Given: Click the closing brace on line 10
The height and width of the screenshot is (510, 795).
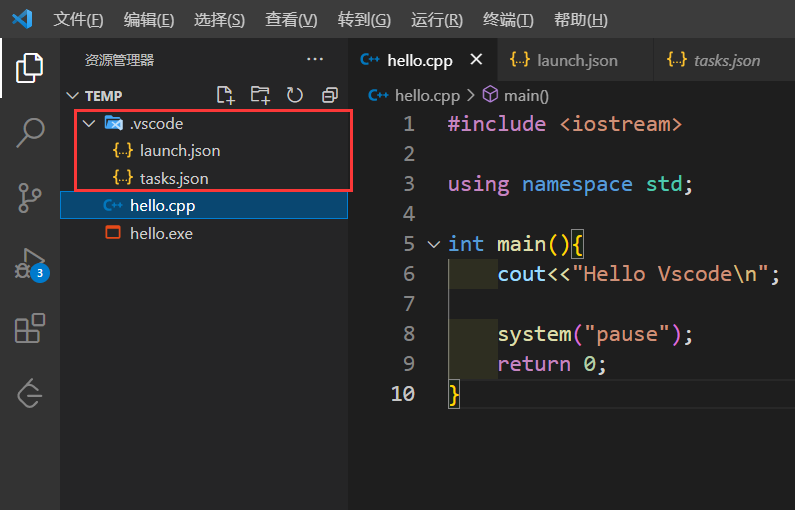Looking at the screenshot, I should (x=454, y=394).
